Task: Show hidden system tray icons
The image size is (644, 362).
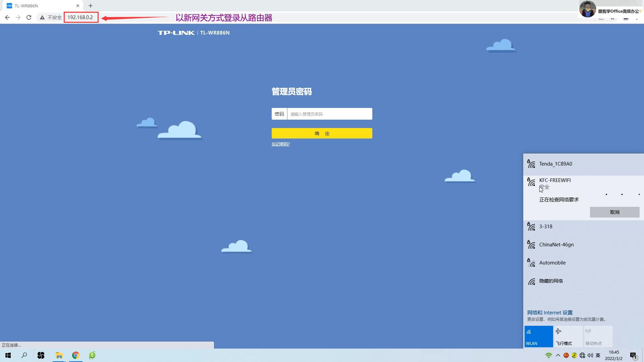Action: coord(558,355)
